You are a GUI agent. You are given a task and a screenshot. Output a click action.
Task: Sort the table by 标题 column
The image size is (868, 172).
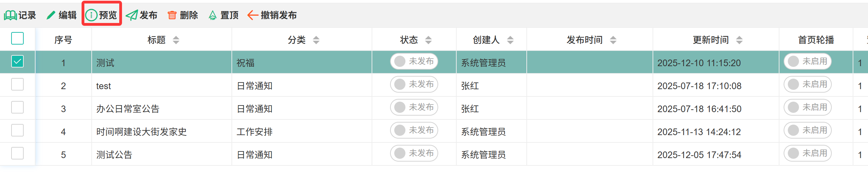[176, 40]
